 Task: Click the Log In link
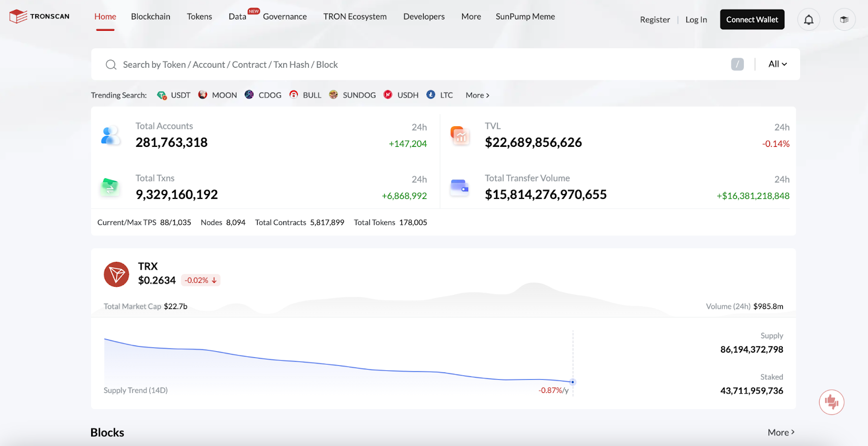tap(696, 20)
